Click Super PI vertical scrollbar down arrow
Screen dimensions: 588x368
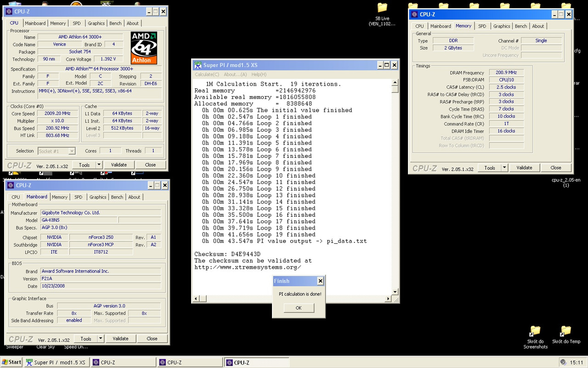(395, 292)
